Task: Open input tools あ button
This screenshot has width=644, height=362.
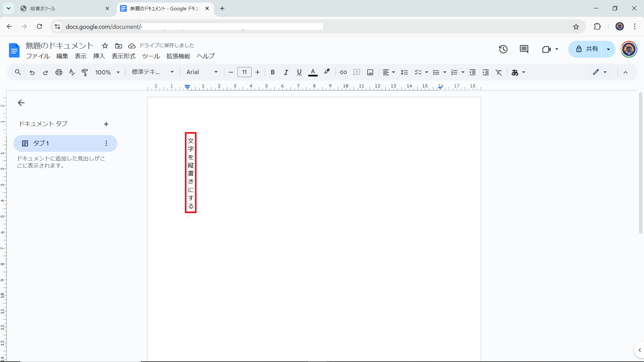Action: [515, 72]
